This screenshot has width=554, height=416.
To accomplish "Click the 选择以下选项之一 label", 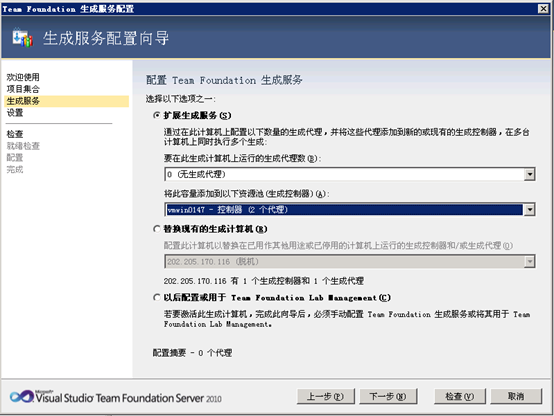I will point(181,99).
